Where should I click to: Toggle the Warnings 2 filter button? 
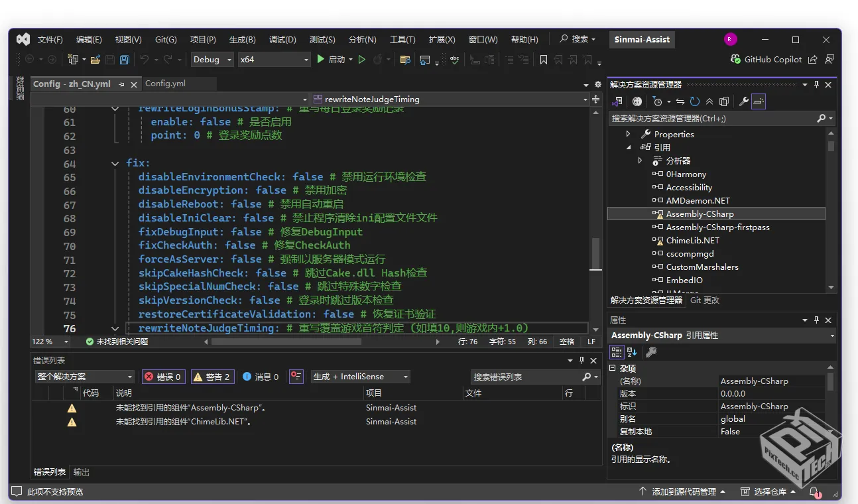pyautogui.click(x=211, y=377)
